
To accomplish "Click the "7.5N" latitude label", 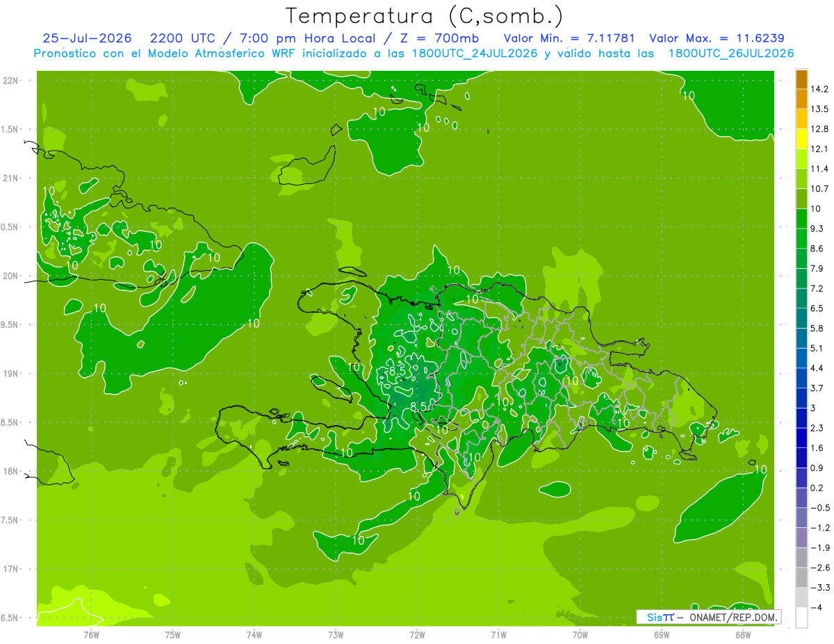I will pyautogui.click(x=10, y=520).
